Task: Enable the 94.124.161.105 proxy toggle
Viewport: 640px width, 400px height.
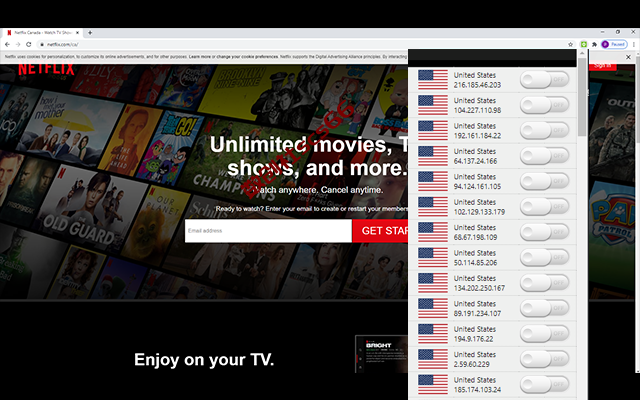Action: 544,181
